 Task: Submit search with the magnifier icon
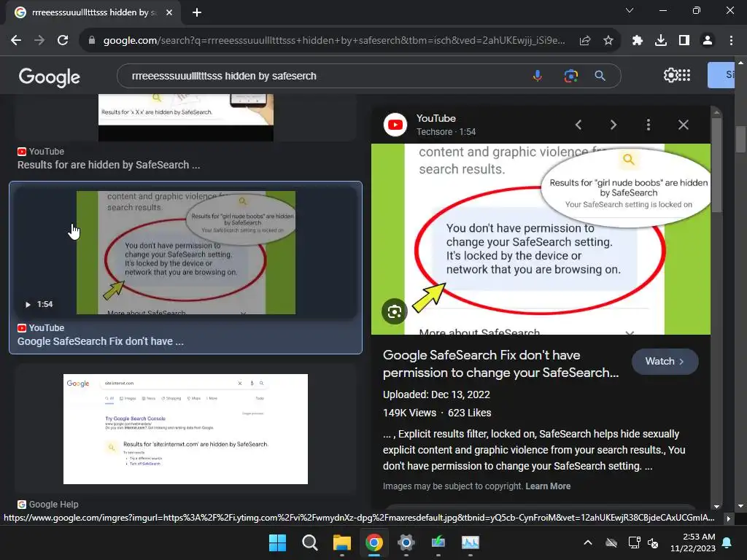coord(600,76)
